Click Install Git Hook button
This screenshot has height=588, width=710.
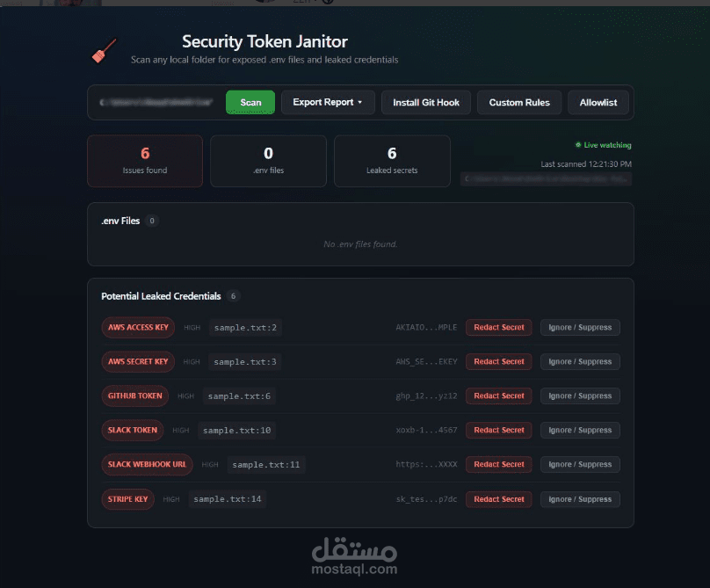click(x=426, y=102)
